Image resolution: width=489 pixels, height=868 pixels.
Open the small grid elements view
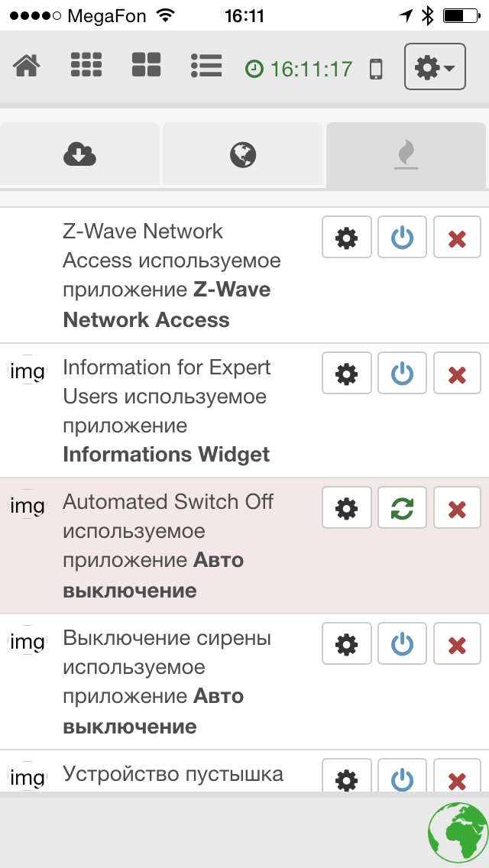pyautogui.click(x=86, y=66)
